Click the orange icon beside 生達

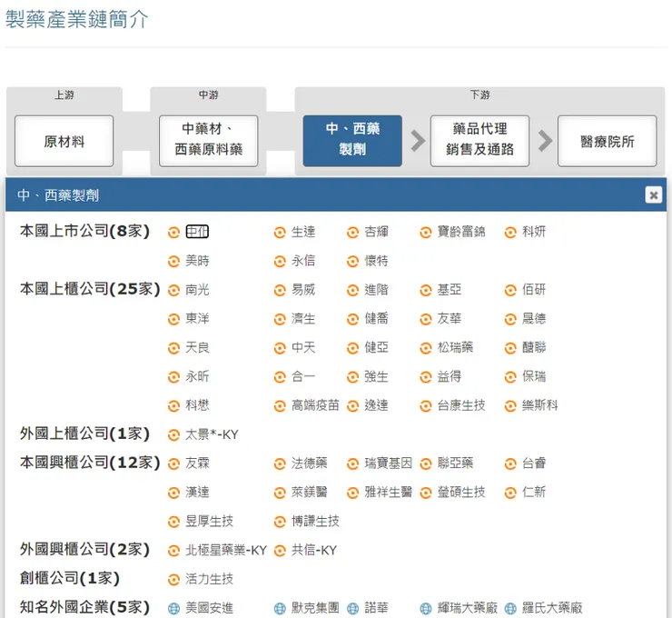point(280,233)
